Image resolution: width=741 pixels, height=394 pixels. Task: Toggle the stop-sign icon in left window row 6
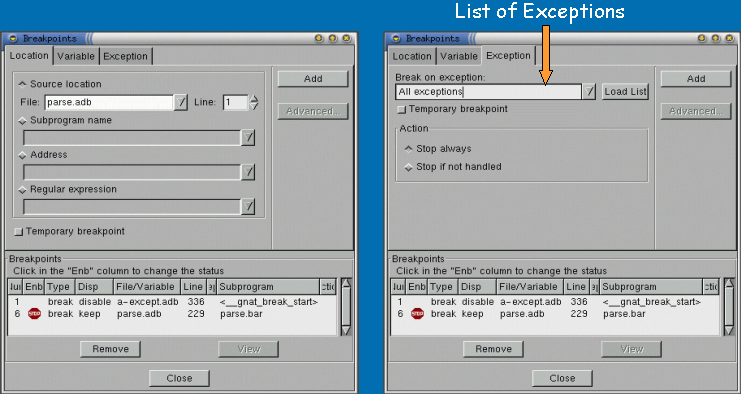34,314
